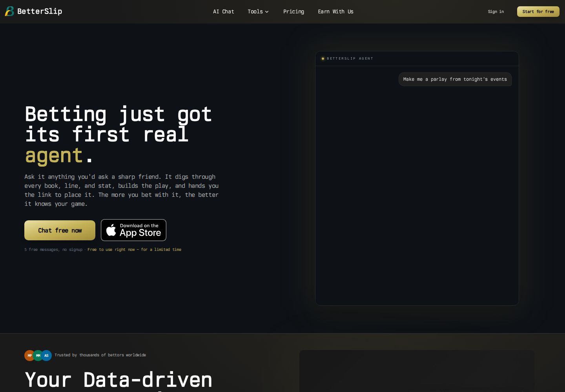Image resolution: width=565 pixels, height=392 pixels.
Task: Click the BetterSlip logo icon
Action: tap(9, 11)
